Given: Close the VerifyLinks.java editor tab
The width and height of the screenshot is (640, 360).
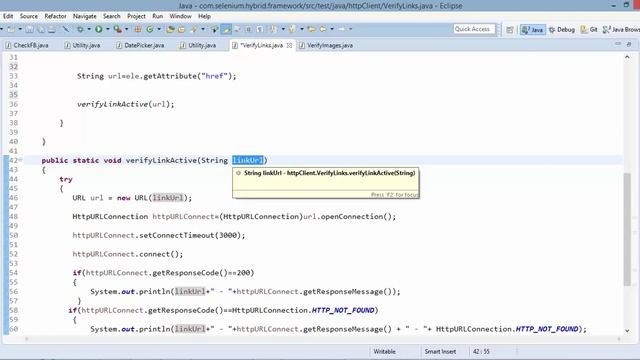Looking at the screenshot, I should 289,45.
